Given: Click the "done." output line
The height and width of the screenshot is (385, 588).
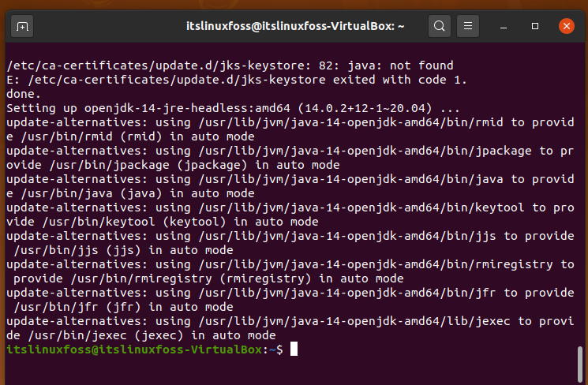Looking at the screenshot, I should [x=23, y=94].
